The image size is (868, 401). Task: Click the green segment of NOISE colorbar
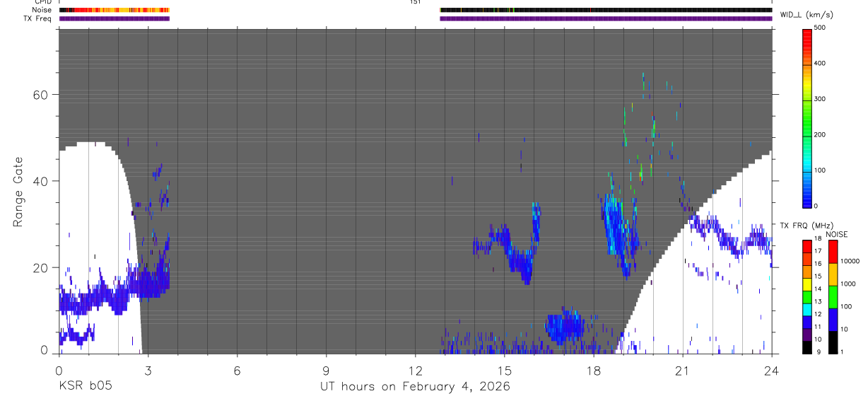point(833,296)
